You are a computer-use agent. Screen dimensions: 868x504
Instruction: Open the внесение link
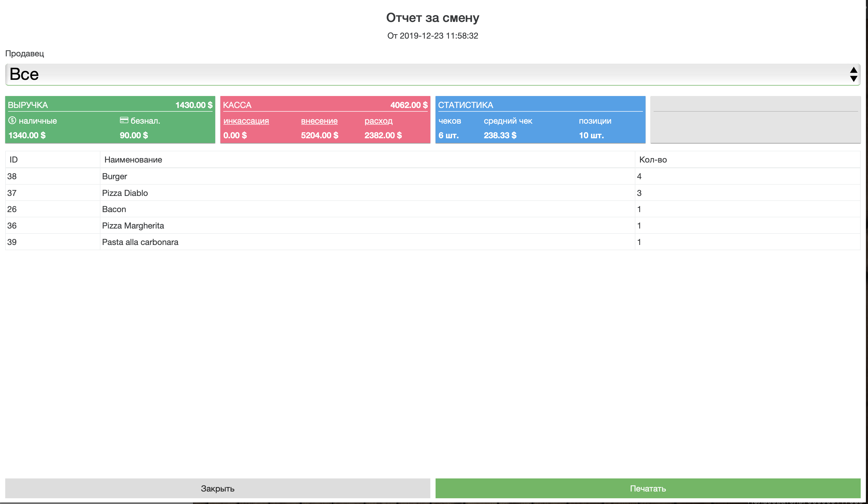tap(319, 121)
